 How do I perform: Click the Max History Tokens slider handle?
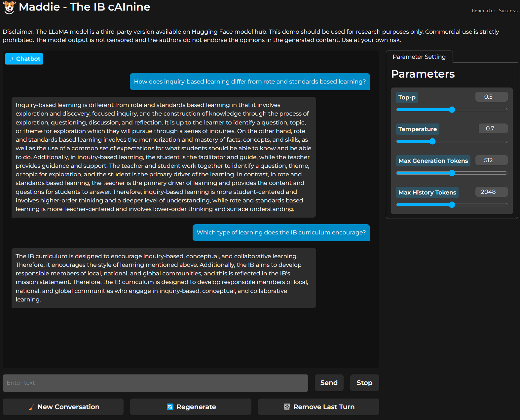pyautogui.click(x=452, y=205)
